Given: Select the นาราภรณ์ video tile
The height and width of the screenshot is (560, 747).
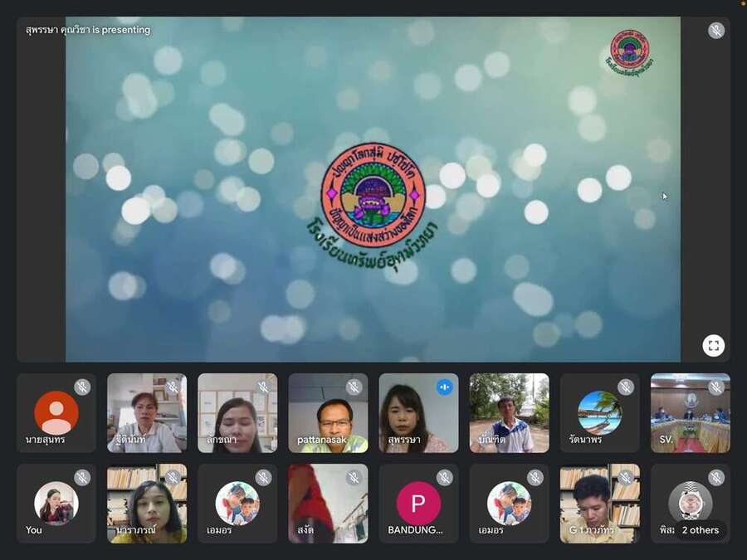Looking at the screenshot, I should pyautogui.click(x=147, y=504).
